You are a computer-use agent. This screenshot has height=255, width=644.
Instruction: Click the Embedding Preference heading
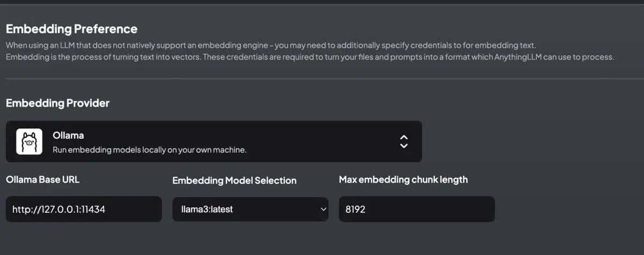point(71,29)
